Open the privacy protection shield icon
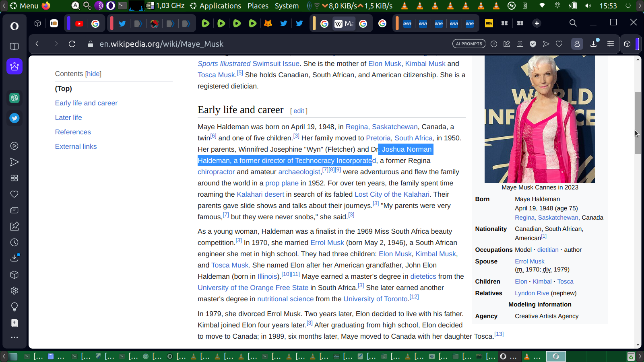 pos(533,44)
